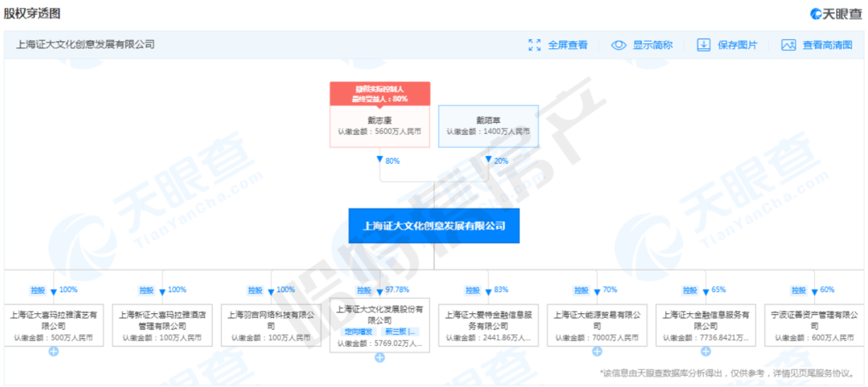Open 上海新证大喜玛拉雅酒店管理有限公司 card
Image resolution: width=868 pixels, height=387 pixels.
(x=162, y=325)
